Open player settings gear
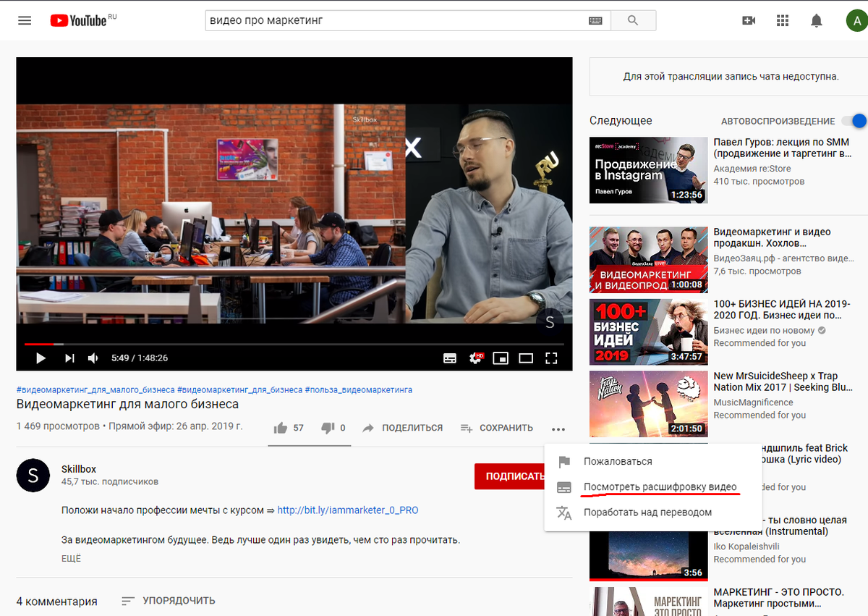 click(476, 358)
